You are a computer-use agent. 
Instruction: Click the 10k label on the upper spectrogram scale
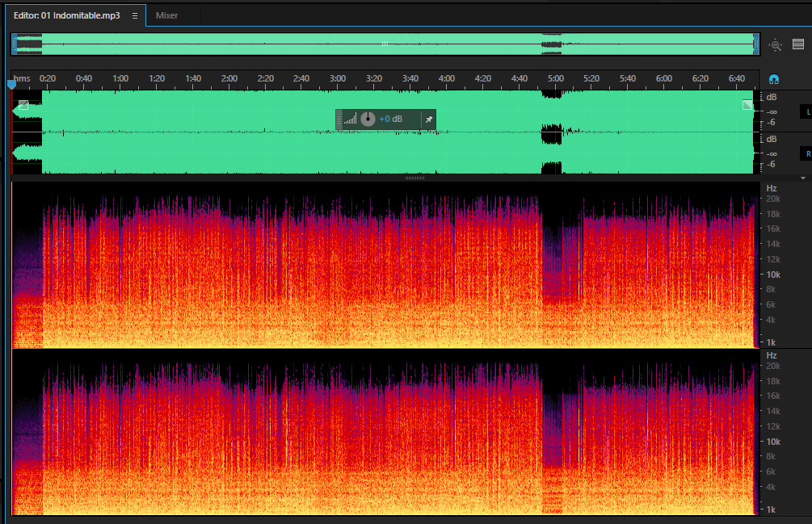coord(773,275)
